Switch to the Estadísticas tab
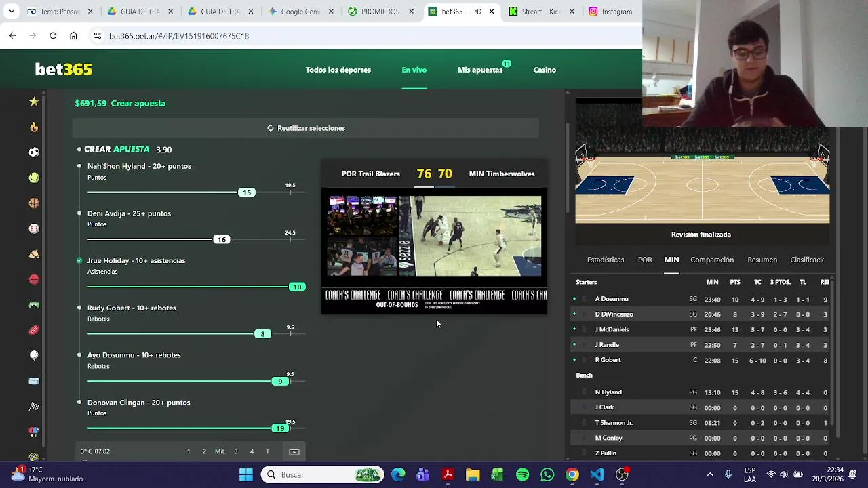This screenshot has height=488, width=868. click(x=606, y=260)
